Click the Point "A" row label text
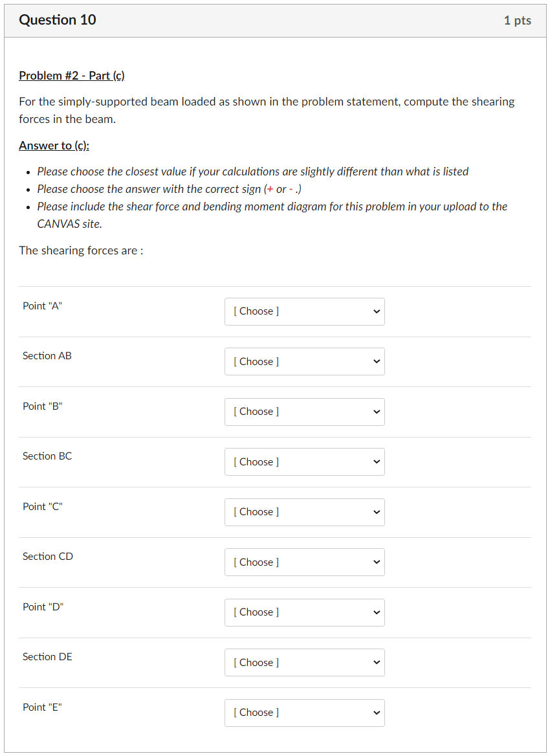 [x=43, y=306]
